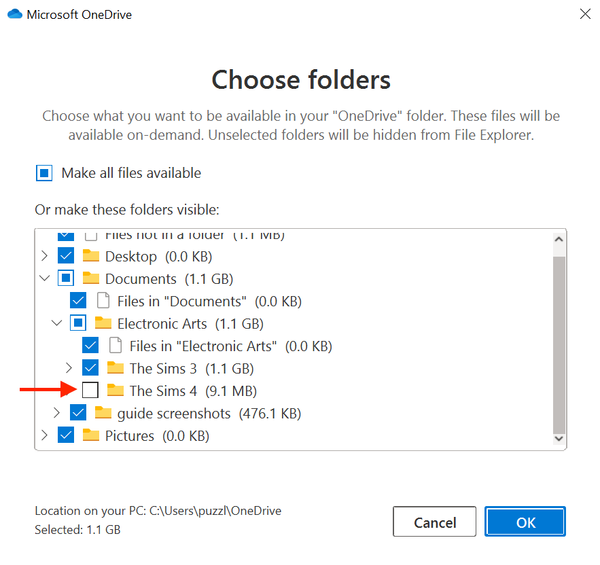Click the Documents folder icon
Image resolution: width=600 pixels, height=565 pixels.
point(91,279)
